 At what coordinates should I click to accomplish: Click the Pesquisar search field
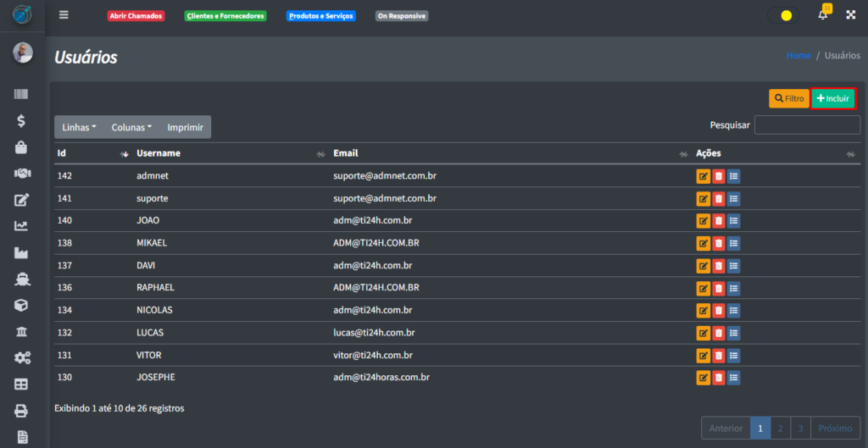pyautogui.click(x=807, y=125)
